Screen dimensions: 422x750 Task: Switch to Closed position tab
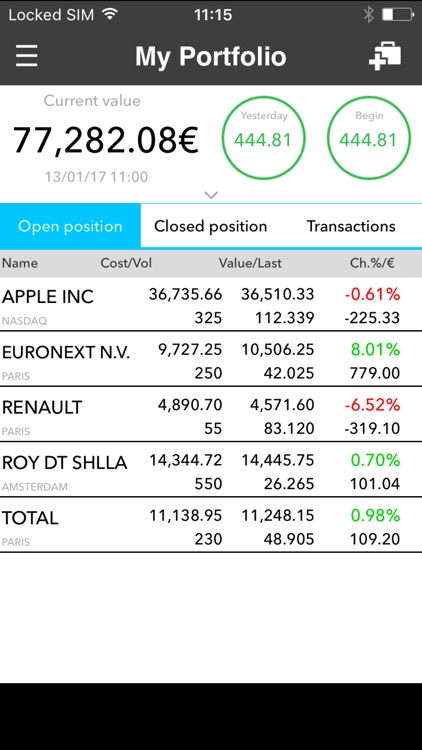pos(211,226)
